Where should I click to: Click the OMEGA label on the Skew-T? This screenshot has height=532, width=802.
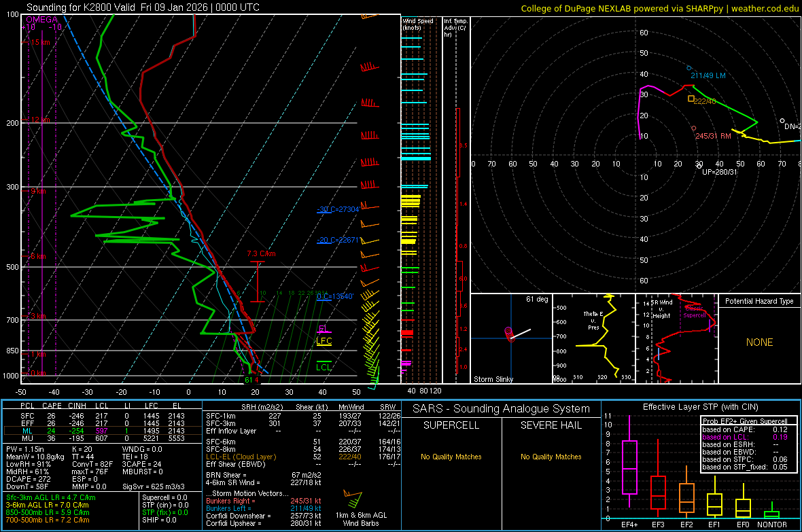tap(42, 20)
